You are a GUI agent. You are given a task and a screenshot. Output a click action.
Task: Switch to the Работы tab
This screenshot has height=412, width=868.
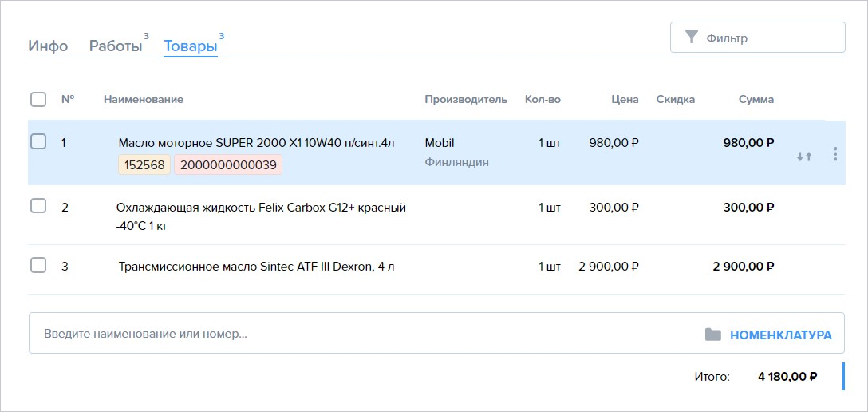tap(116, 46)
